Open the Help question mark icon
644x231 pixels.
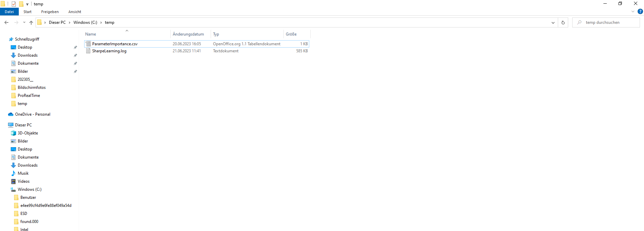pos(640,11)
